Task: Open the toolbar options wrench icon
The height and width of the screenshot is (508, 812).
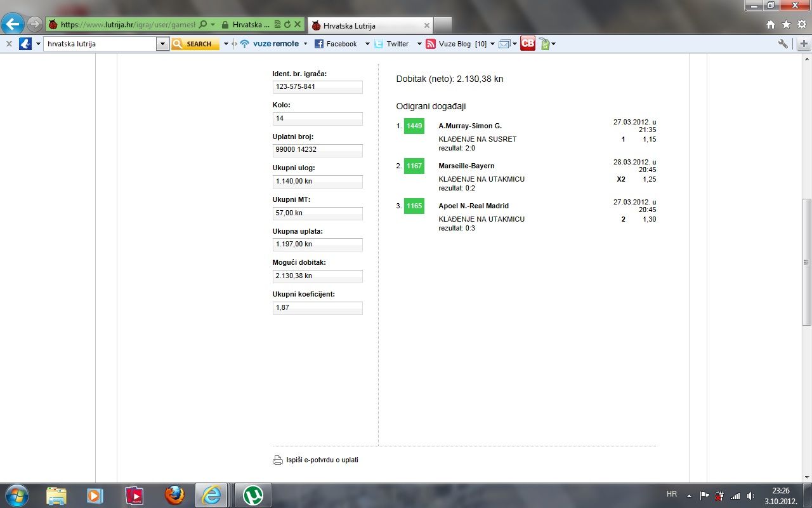Action: click(783, 44)
